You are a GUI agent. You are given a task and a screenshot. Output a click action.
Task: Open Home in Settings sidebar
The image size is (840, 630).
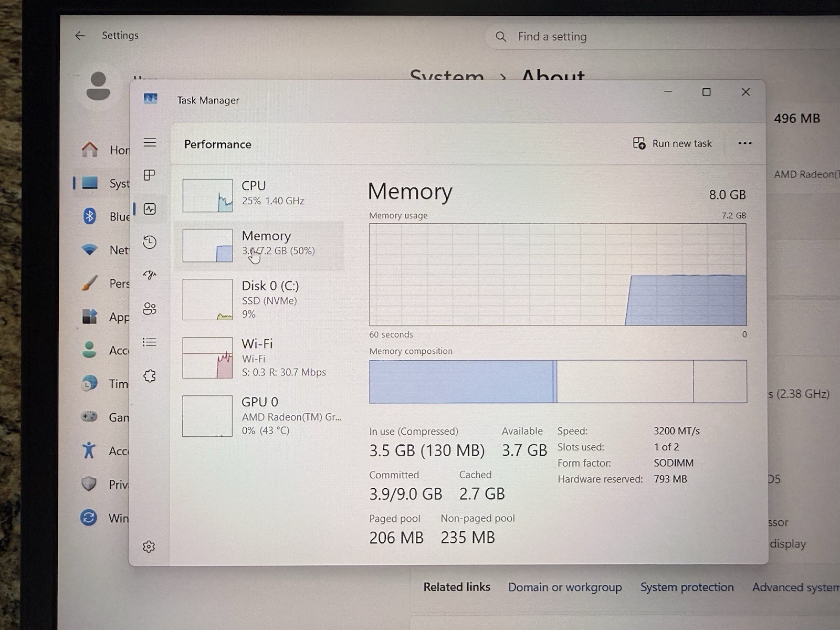[105, 150]
